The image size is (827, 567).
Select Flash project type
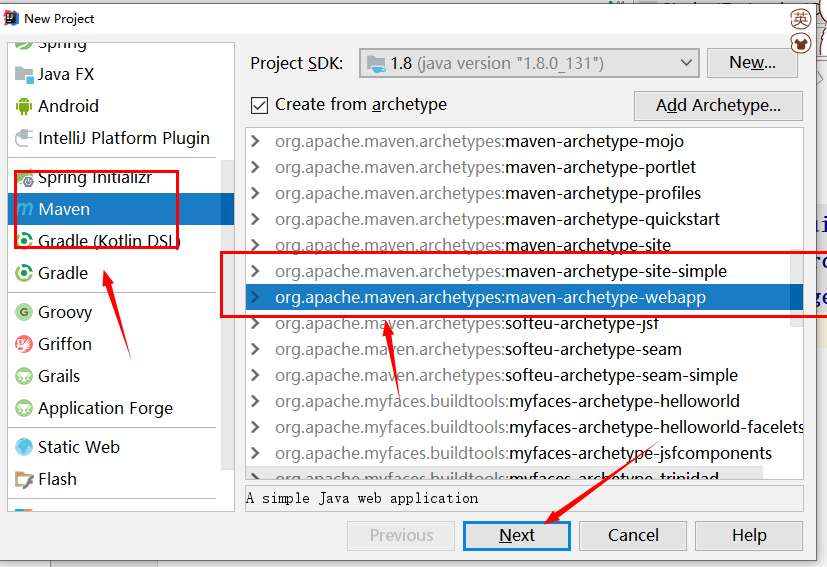[57, 479]
